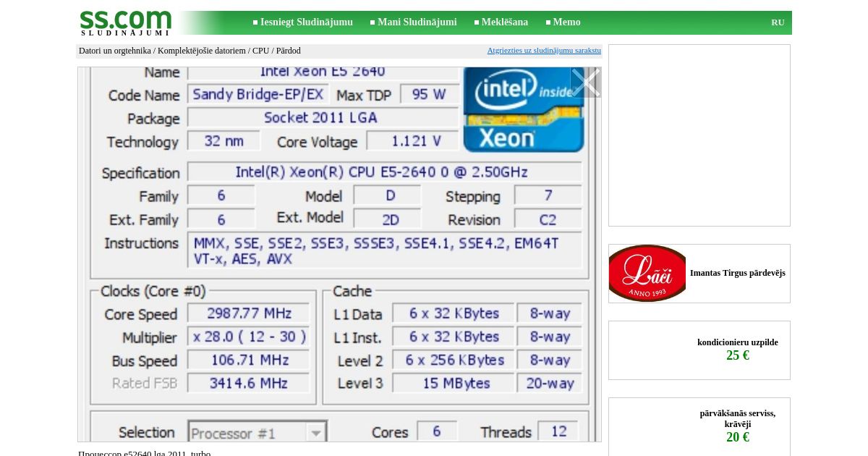Click 'Komplektējošie datoriem' breadcrumb link
This screenshot has width=868, height=456.
202,51
